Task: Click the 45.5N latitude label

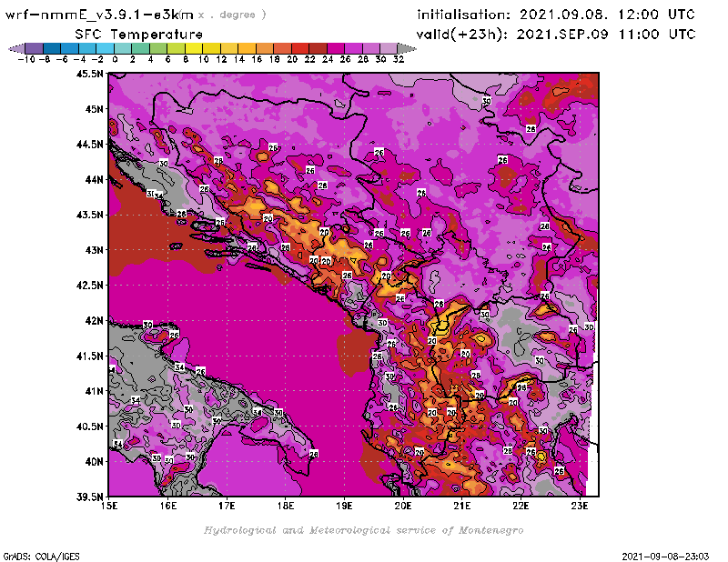Action: click(89, 74)
